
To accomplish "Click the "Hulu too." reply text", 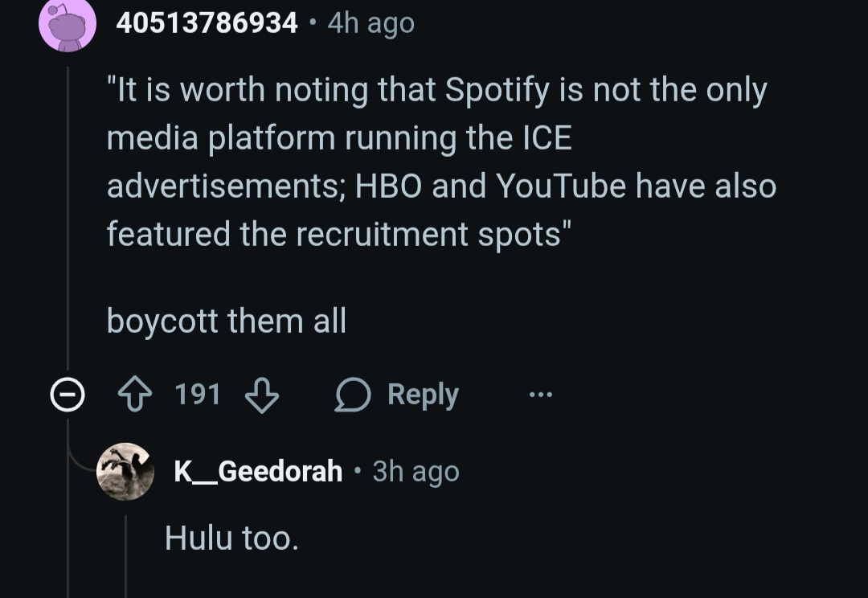I will tap(231, 538).
